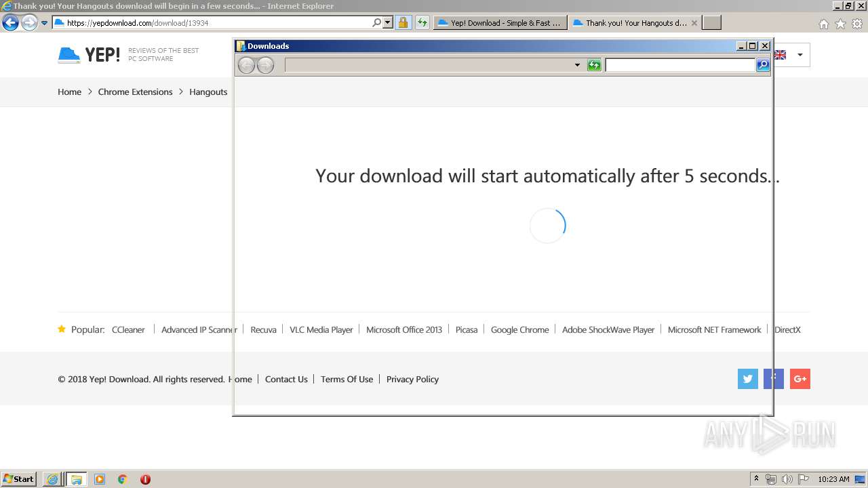Click the 10:23 AM taskbar clock
The width and height of the screenshot is (868, 488).
click(x=833, y=479)
